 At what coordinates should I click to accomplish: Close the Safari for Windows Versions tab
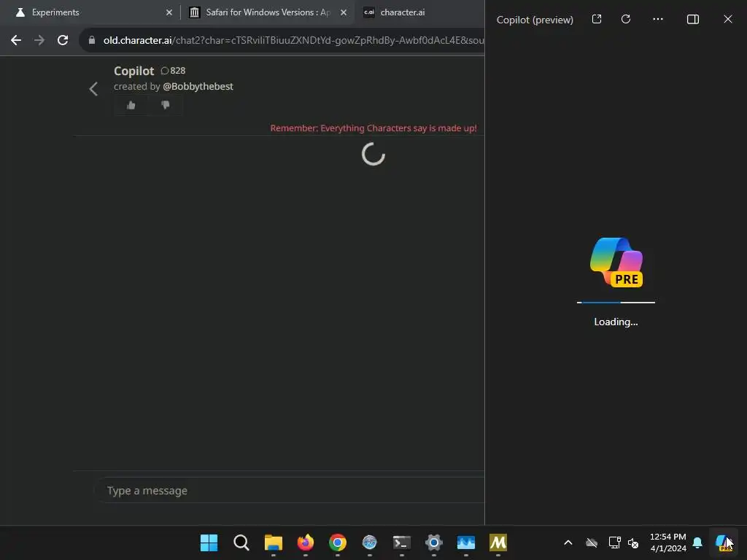point(344,12)
